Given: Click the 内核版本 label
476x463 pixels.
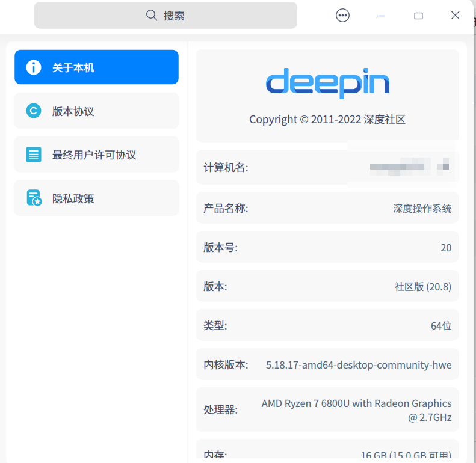Looking at the screenshot, I should (x=226, y=365).
